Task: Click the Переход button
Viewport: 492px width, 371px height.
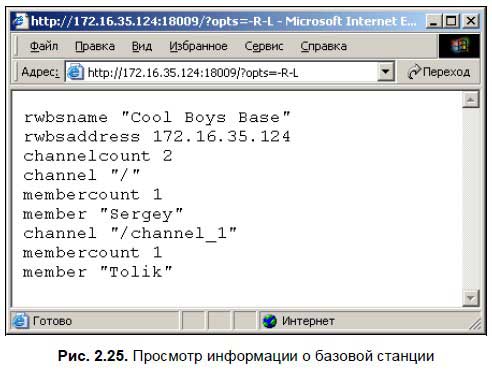Action: tap(439, 72)
